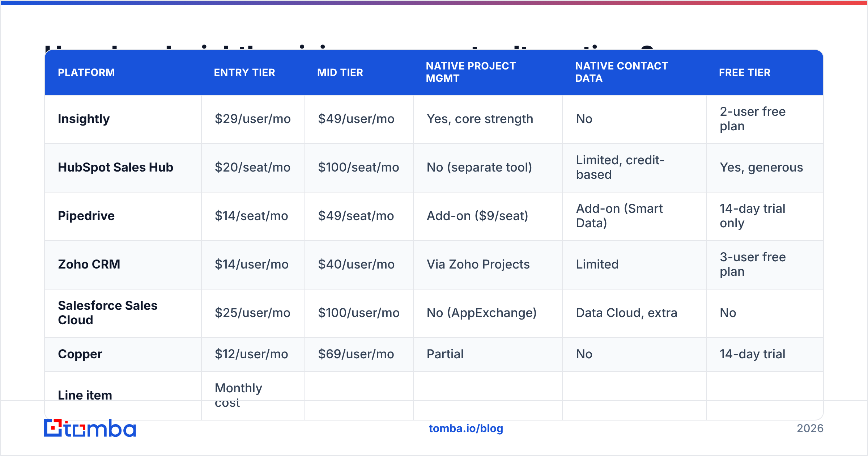Select the $25/user/mo Salesforce price
868x456 pixels.
pos(252,313)
